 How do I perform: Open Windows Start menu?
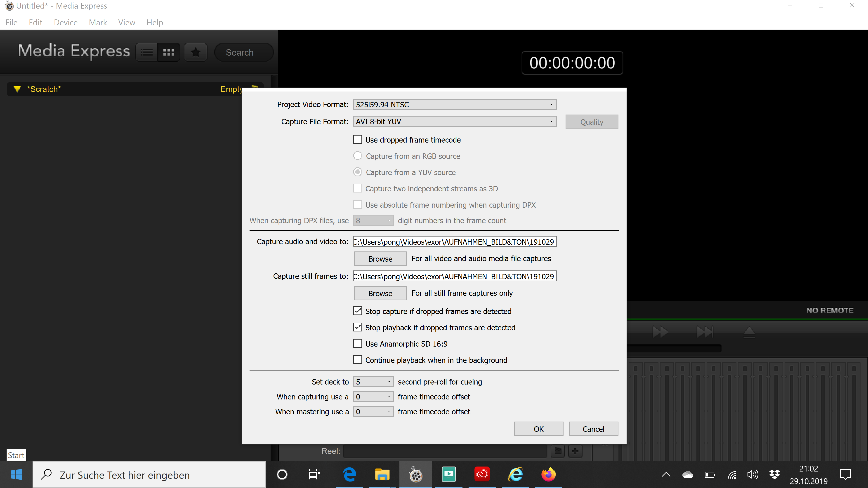pos(16,475)
